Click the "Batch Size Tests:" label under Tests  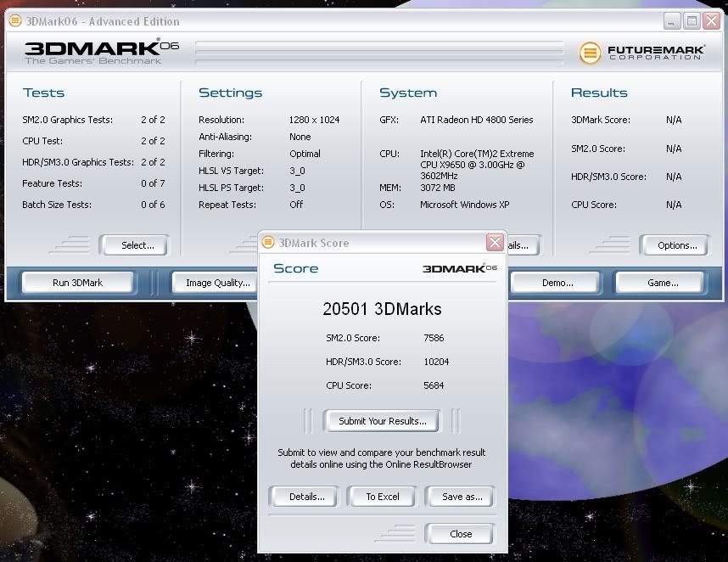[x=57, y=205]
